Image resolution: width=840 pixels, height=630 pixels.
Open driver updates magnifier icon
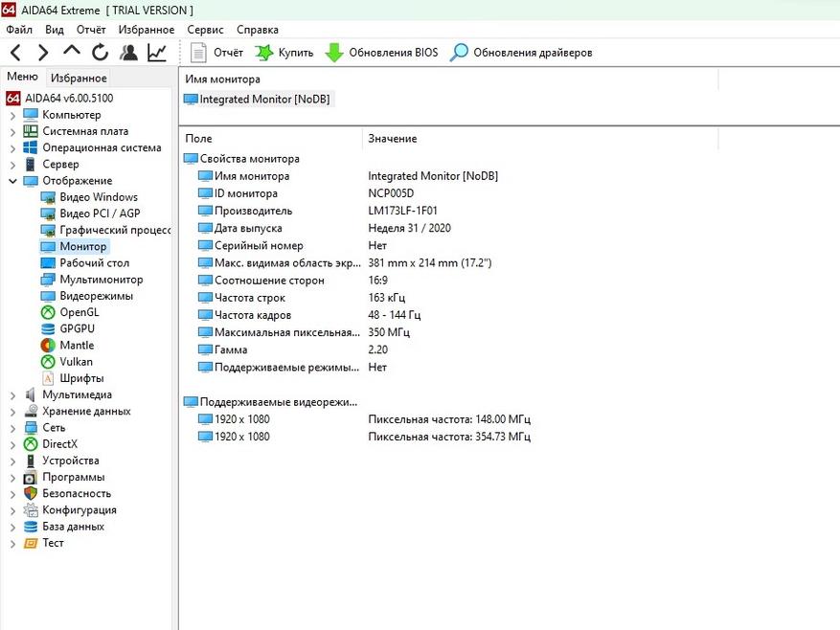pos(460,53)
